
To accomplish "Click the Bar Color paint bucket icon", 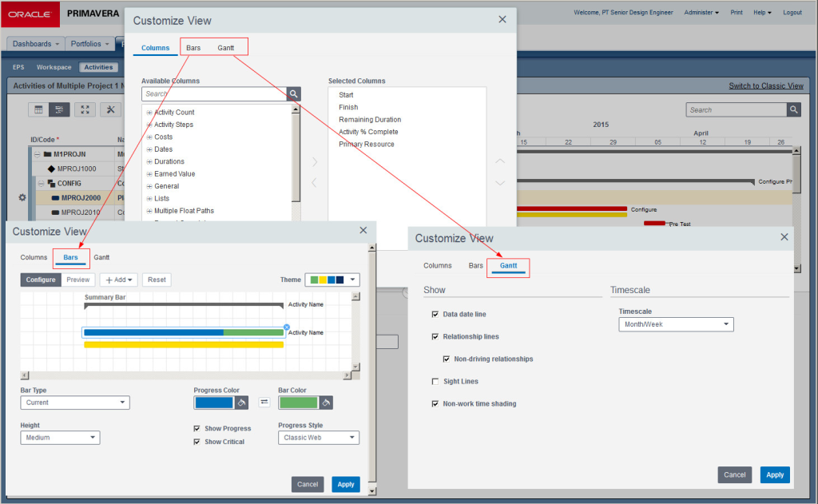I will [x=326, y=403].
